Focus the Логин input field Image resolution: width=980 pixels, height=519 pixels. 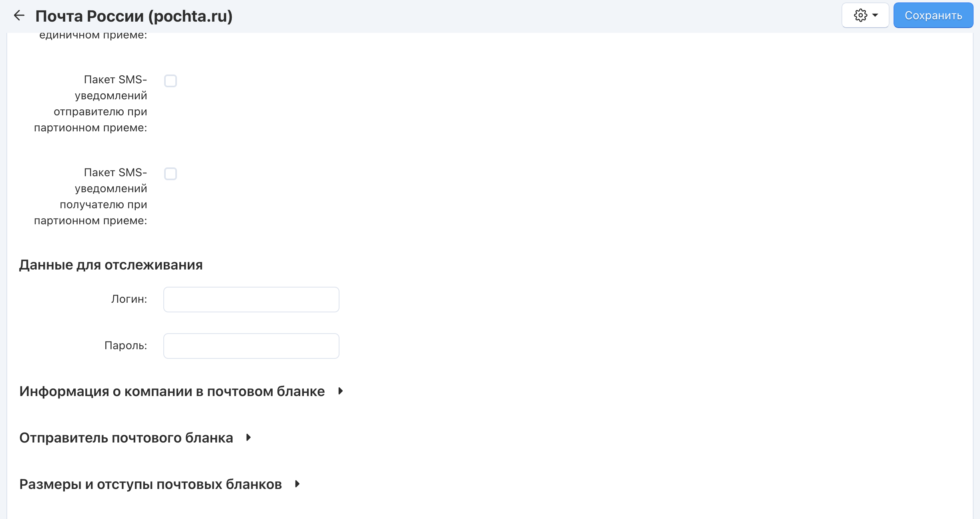(251, 300)
